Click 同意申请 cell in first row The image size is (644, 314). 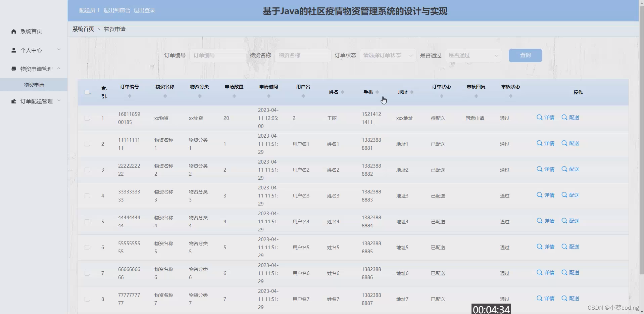[x=475, y=118]
